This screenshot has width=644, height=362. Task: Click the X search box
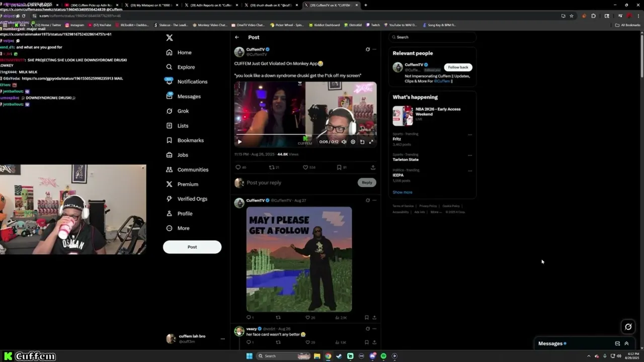point(432,37)
